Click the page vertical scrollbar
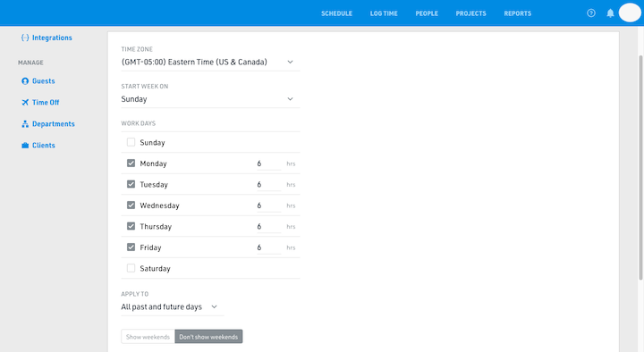The height and width of the screenshot is (352, 644). pyautogui.click(x=640, y=167)
